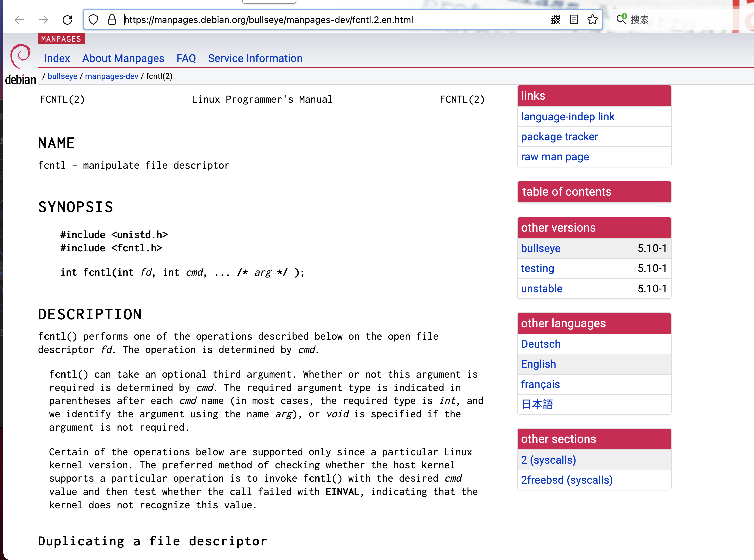
Task: Collapse the other versions panel header
Action: point(594,228)
